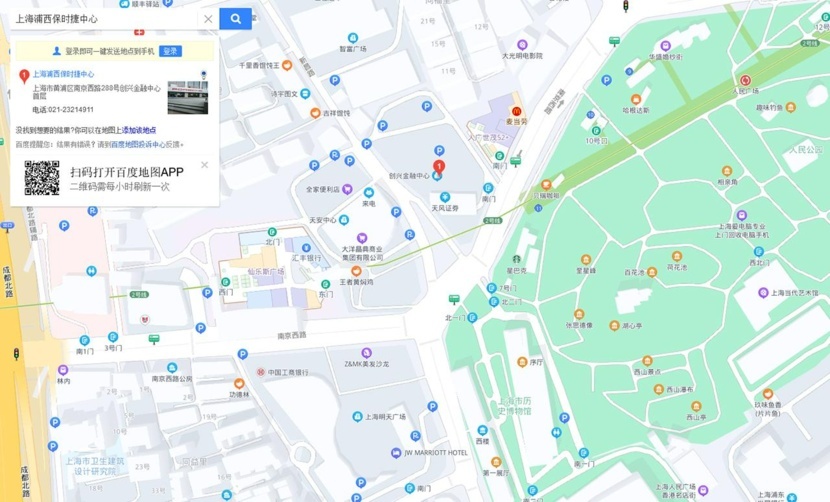The image size is (830, 502).
Task: Select the 荷花池 scenic icon
Action: [x=676, y=256]
